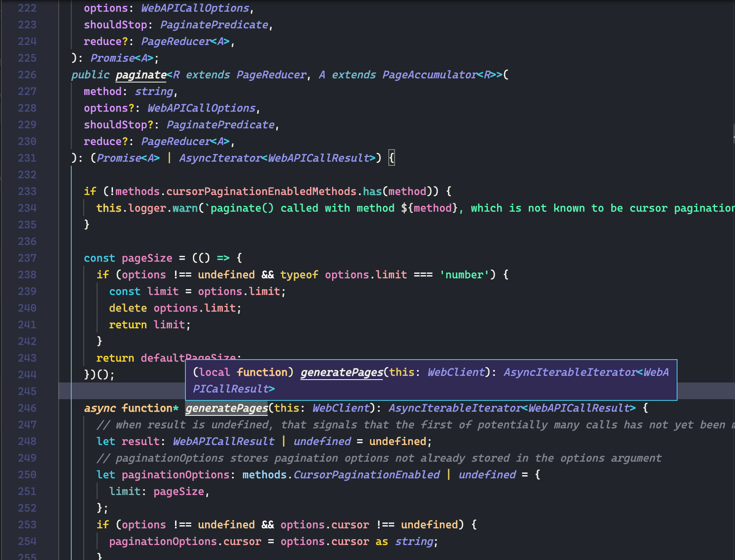
Task: Click this.logger.warn call on line 234
Action: pos(147,208)
